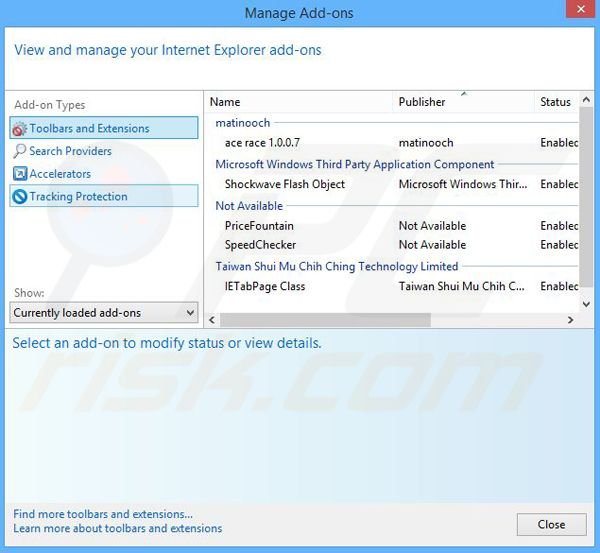
Task: Collapse the Not Available group header
Action: pyautogui.click(x=249, y=206)
